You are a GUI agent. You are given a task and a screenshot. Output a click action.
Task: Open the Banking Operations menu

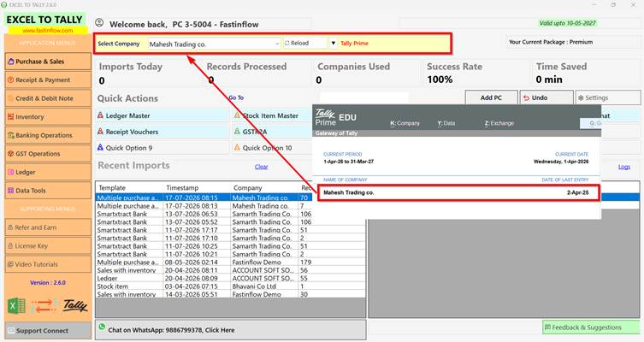[48, 135]
